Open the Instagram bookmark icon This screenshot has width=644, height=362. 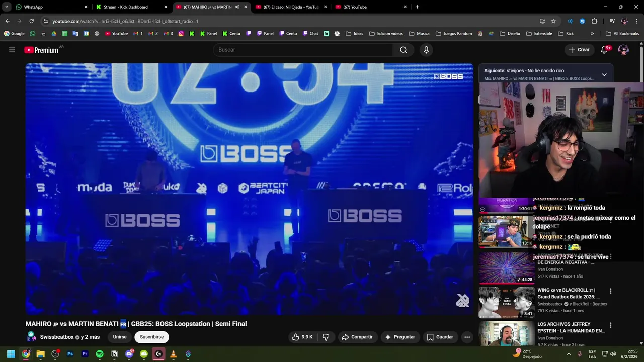181,34
